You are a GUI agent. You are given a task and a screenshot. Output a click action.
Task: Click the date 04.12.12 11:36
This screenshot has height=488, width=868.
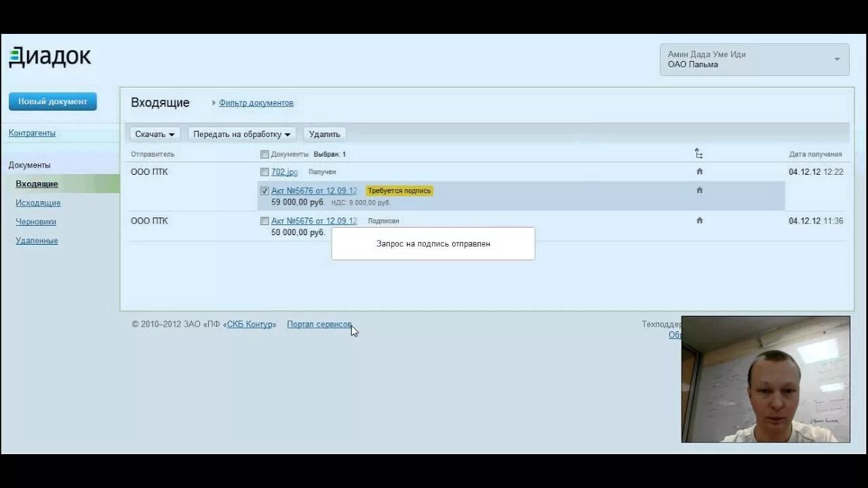tap(816, 221)
